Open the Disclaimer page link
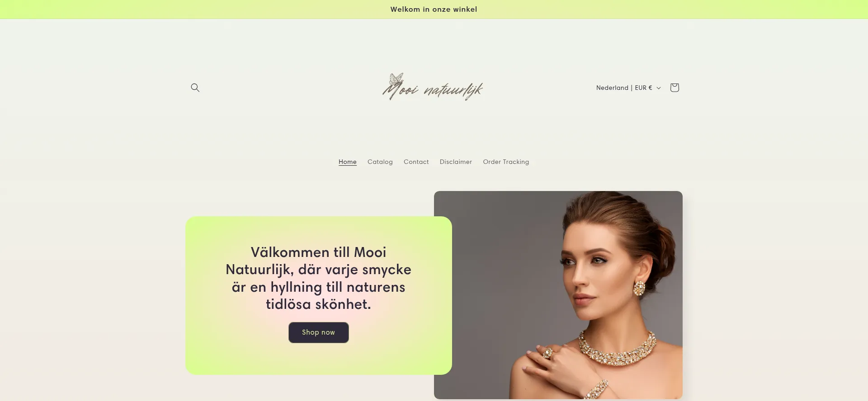 pyautogui.click(x=456, y=162)
